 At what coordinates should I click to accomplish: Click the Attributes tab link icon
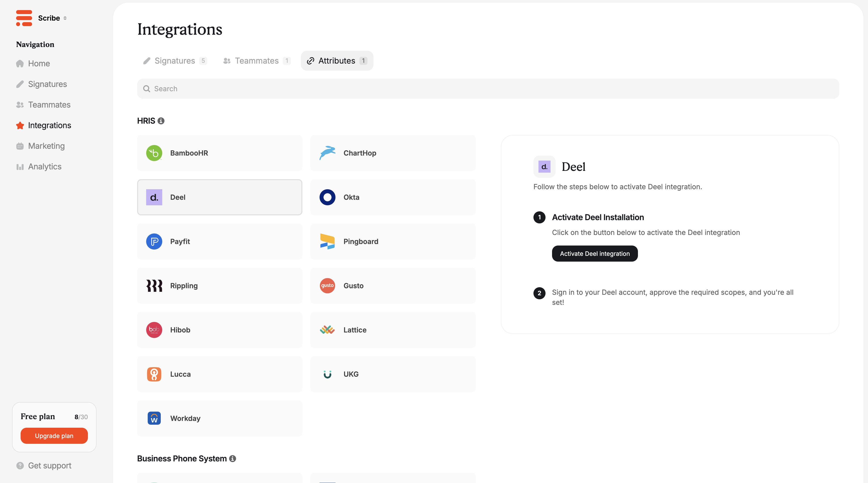pyautogui.click(x=310, y=61)
